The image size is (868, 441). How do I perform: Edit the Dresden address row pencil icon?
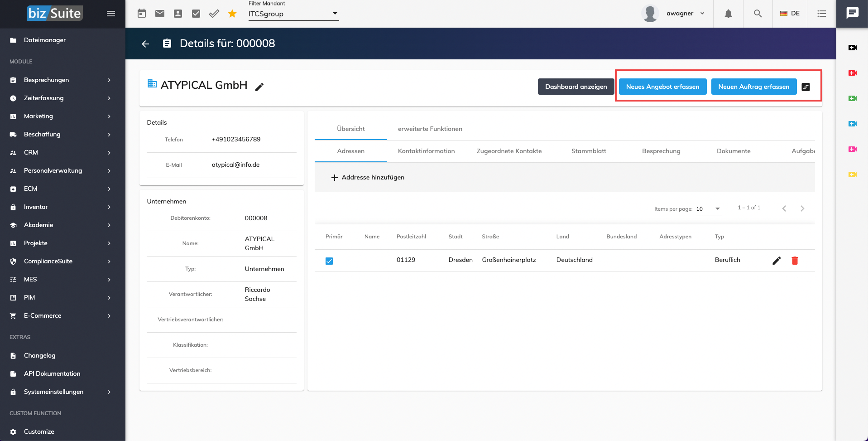[777, 260]
